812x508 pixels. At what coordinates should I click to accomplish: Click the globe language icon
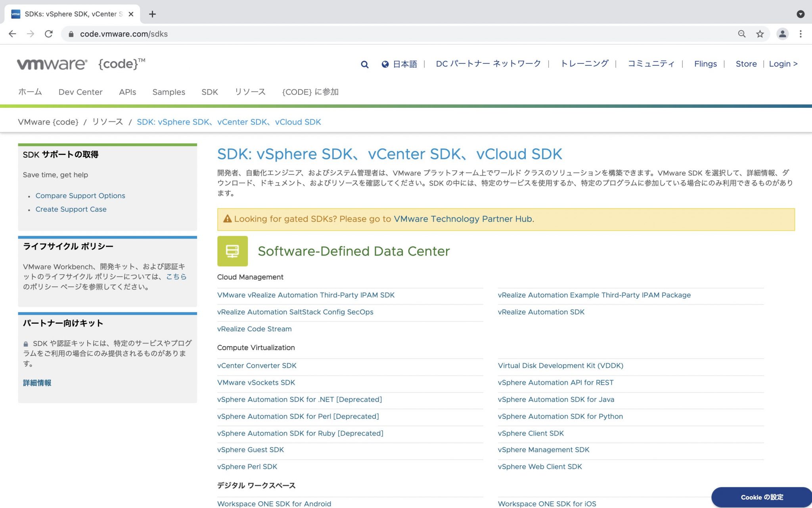[x=385, y=64]
